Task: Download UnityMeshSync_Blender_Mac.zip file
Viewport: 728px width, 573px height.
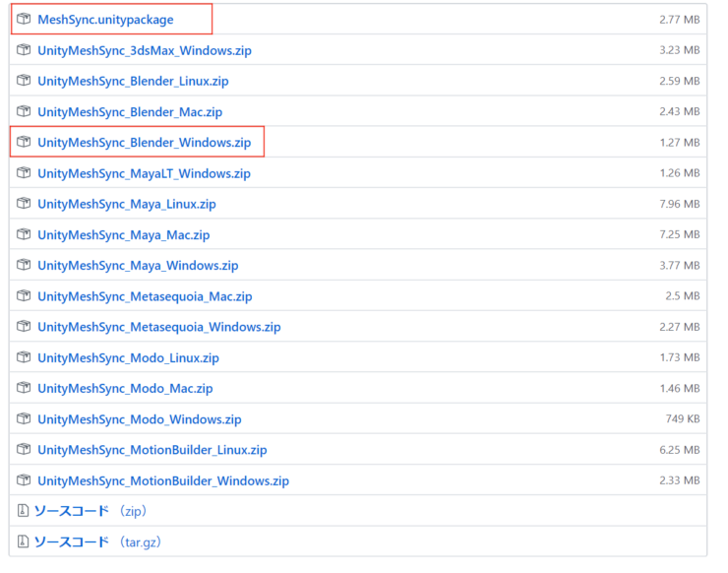Action: click(x=130, y=112)
